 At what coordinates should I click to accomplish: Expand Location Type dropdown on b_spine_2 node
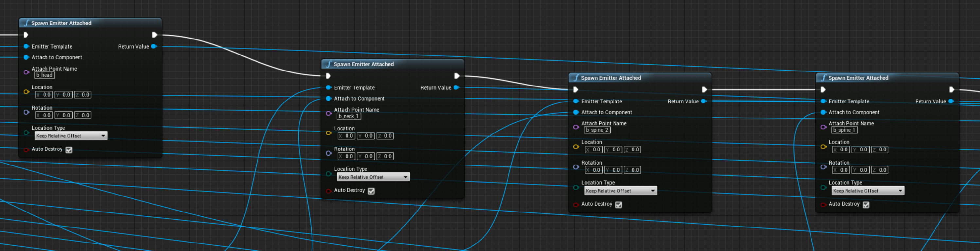tap(620, 191)
